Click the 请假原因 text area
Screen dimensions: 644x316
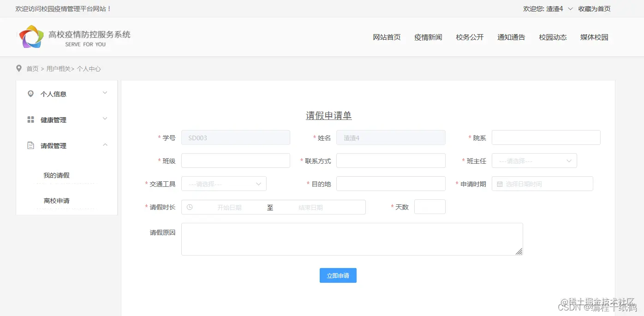[352, 239]
